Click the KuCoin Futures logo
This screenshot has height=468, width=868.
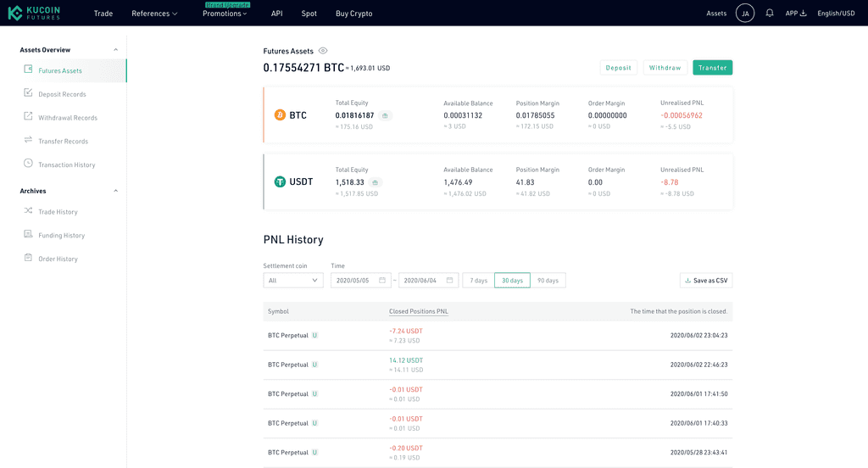(x=34, y=13)
